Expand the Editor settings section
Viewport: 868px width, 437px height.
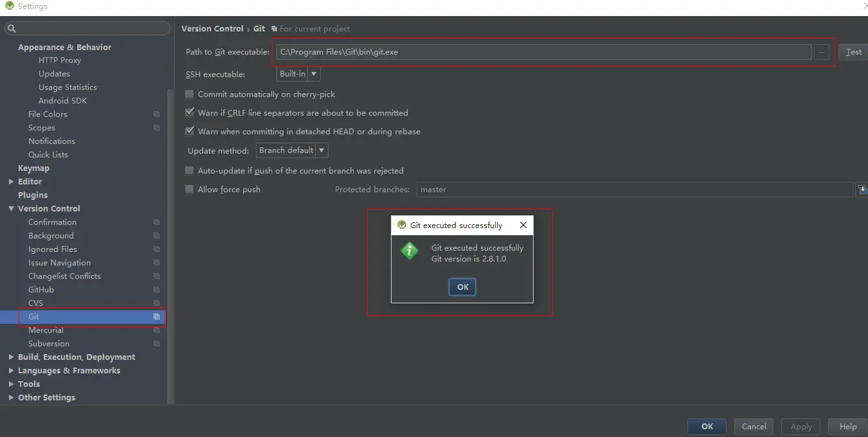tap(11, 182)
